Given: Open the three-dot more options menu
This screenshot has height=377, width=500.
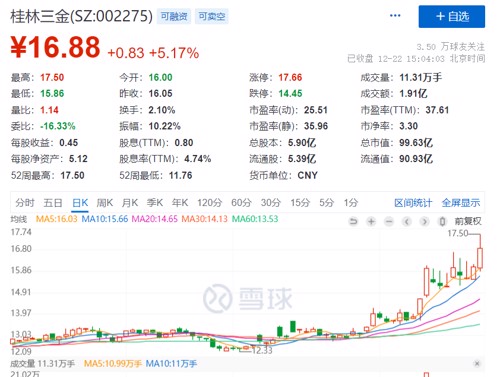Looking at the screenshot, I should click(395, 15).
